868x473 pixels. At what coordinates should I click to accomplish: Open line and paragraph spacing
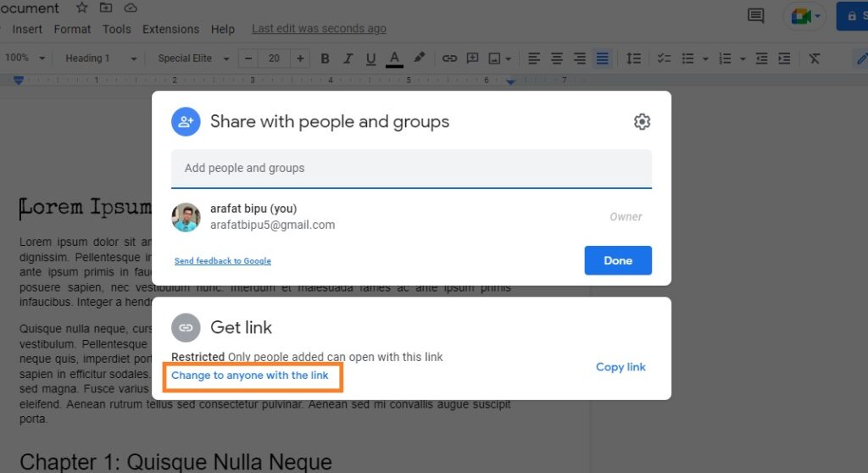(633, 58)
